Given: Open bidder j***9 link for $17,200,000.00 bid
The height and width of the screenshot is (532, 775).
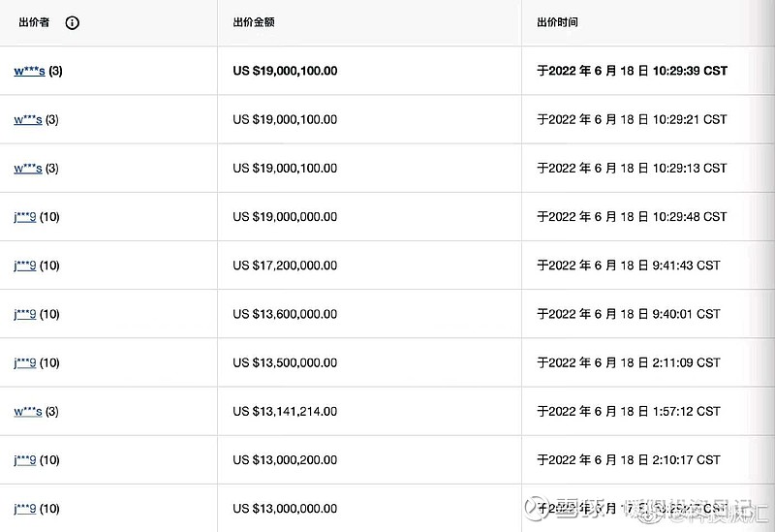Looking at the screenshot, I should [x=25, y=266].
